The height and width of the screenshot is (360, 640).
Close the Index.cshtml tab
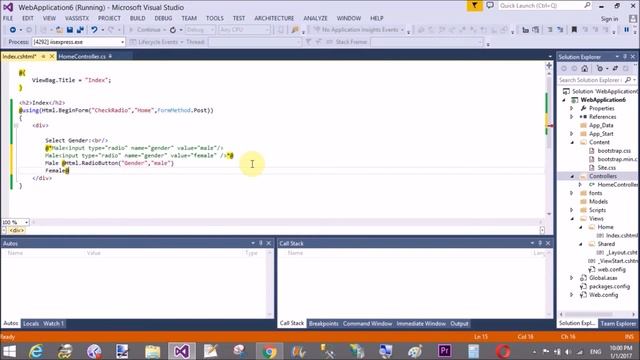[x=52, y=56]
